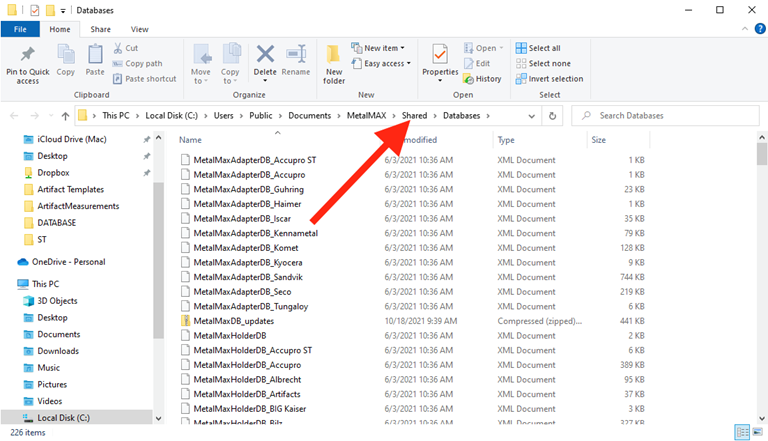Switch to View ribbon tab
The height and width of the screenshot is (441, 768).
click(x=140, y=29)
